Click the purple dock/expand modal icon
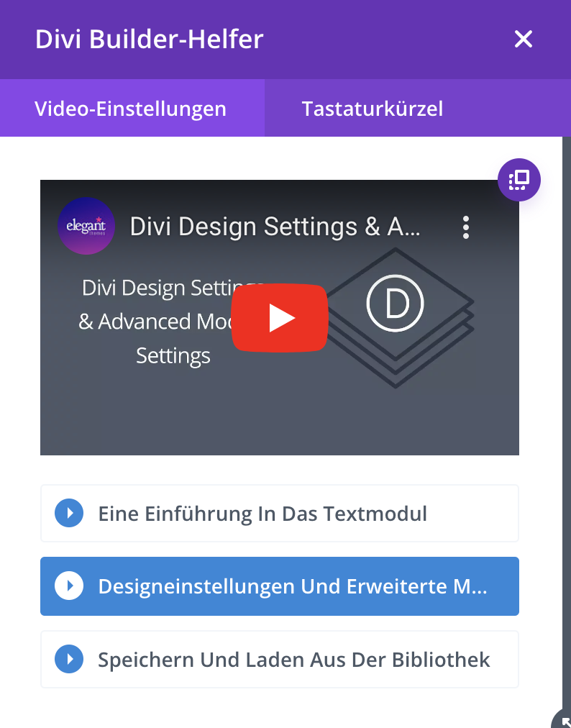 coord(519,179)
